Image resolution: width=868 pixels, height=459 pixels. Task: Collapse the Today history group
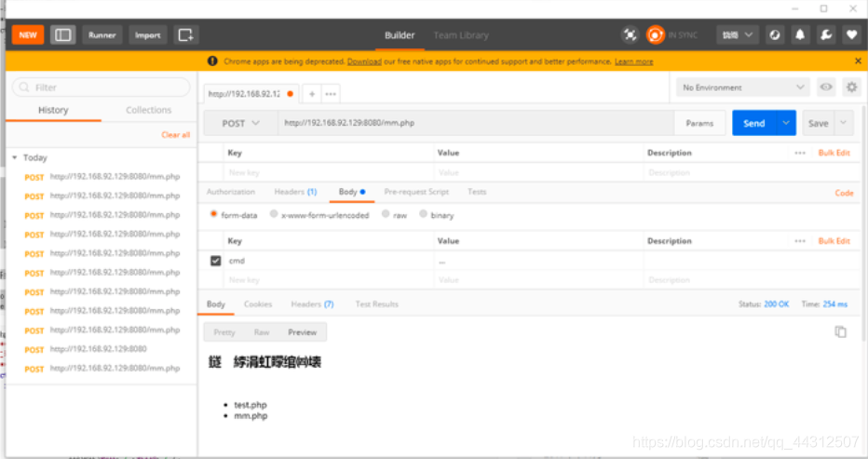pos(15,157)
